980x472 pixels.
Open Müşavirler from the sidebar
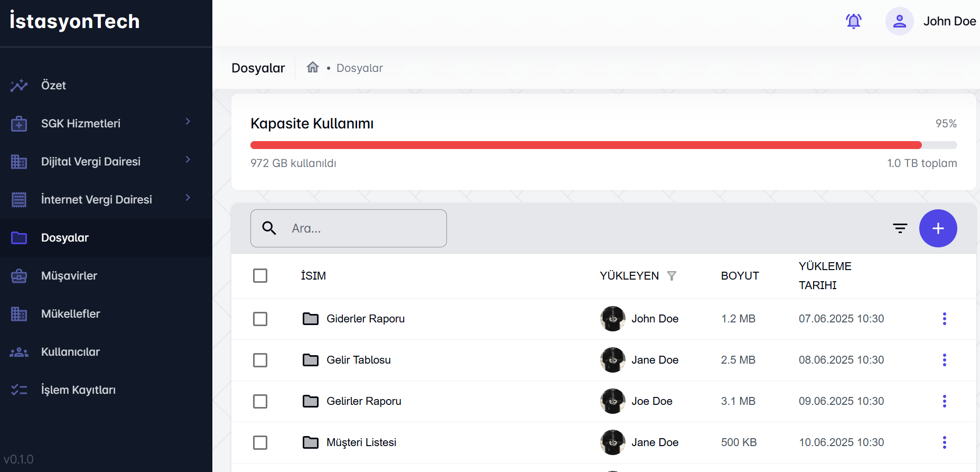(x=69, y=275)
